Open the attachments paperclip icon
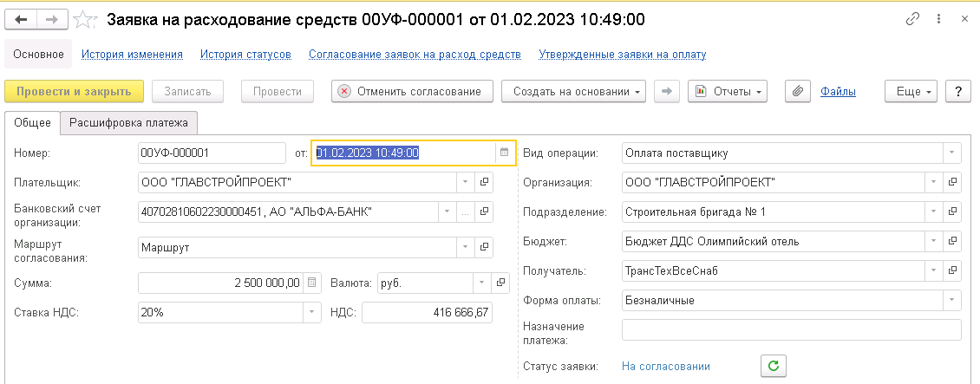Viewport: 980px width, 384px height. 798,91
